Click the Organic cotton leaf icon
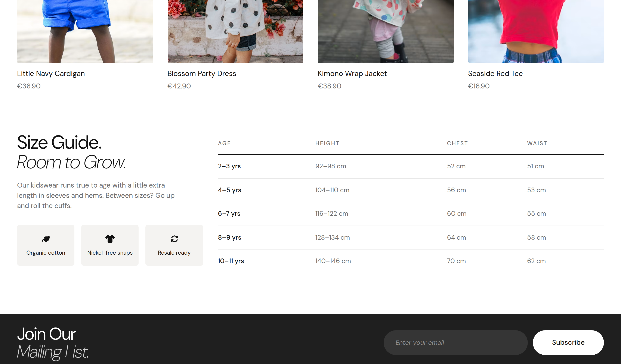621x364 pixels. tap(46, 239)
